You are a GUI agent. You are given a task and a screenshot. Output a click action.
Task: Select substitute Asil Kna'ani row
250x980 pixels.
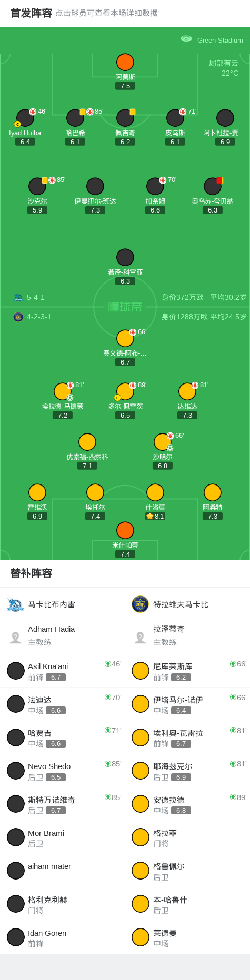pos(63,671)
